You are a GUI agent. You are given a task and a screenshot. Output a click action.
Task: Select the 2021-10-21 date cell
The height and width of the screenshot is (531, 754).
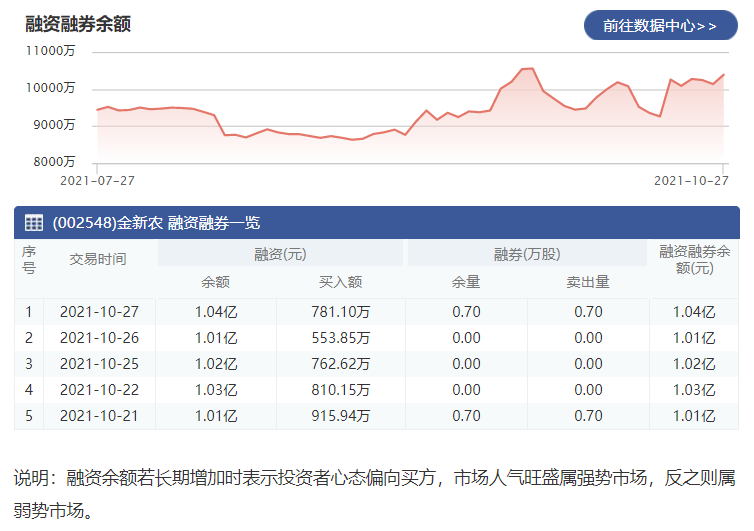[x=99, y=416]
